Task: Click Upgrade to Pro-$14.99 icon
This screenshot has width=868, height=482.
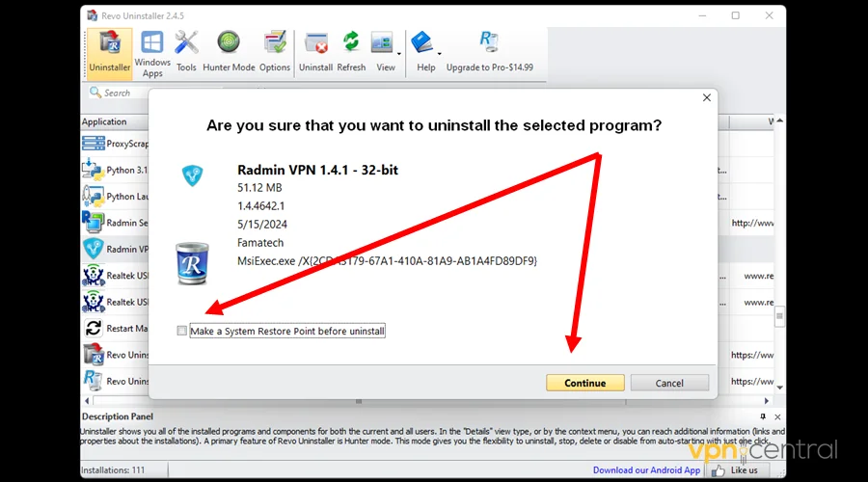Action: pyautogui.click(x=489, y=53)
